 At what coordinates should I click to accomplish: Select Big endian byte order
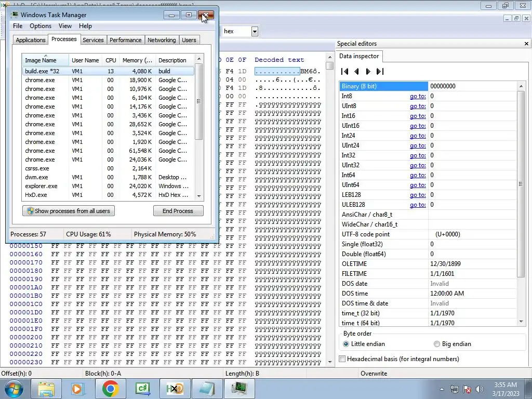(453, 344)
